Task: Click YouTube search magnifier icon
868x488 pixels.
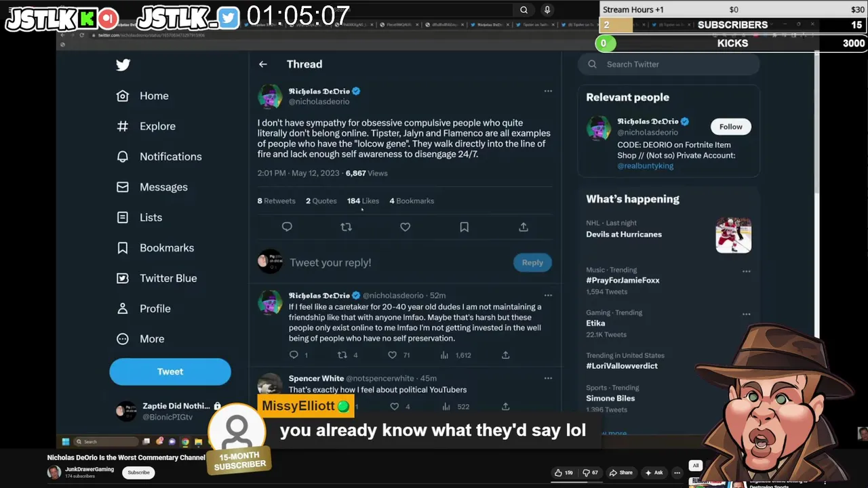Action: point(524,10)
